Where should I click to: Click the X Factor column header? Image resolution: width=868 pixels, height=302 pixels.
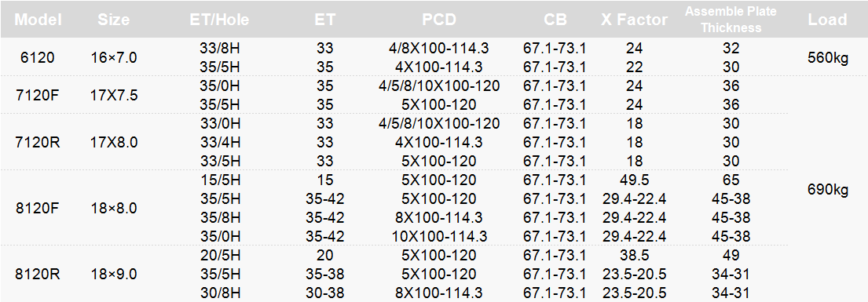click(635, 20)
